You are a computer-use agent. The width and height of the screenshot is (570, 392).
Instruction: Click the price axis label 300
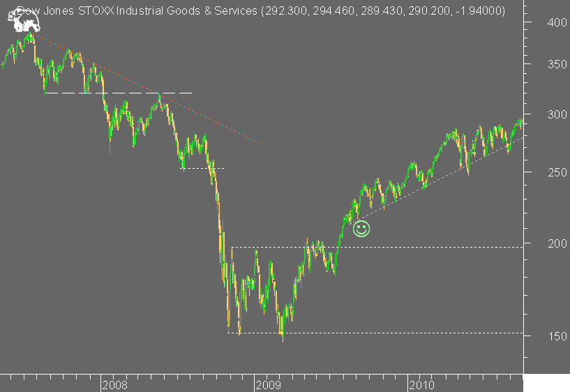(557, 115)
